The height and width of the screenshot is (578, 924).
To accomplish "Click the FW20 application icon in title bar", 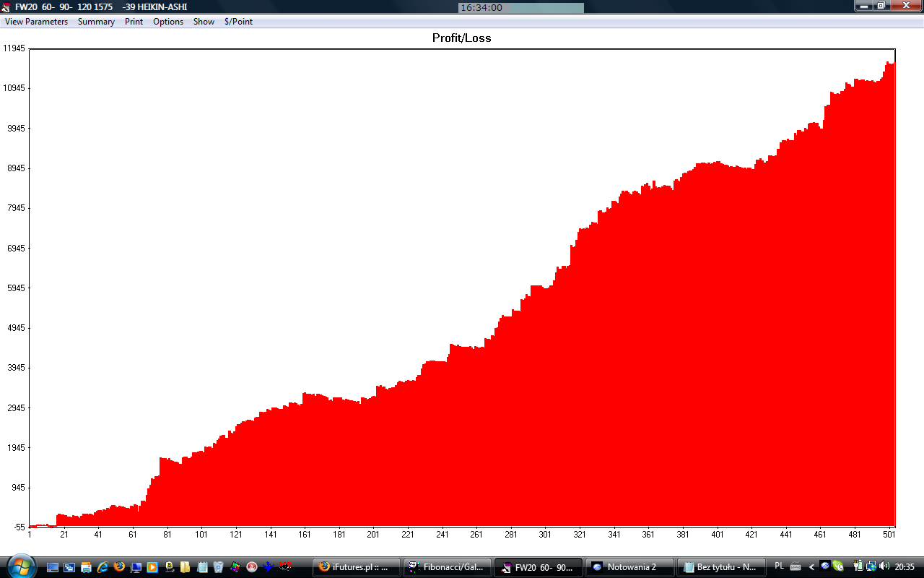I will point(6,7).
